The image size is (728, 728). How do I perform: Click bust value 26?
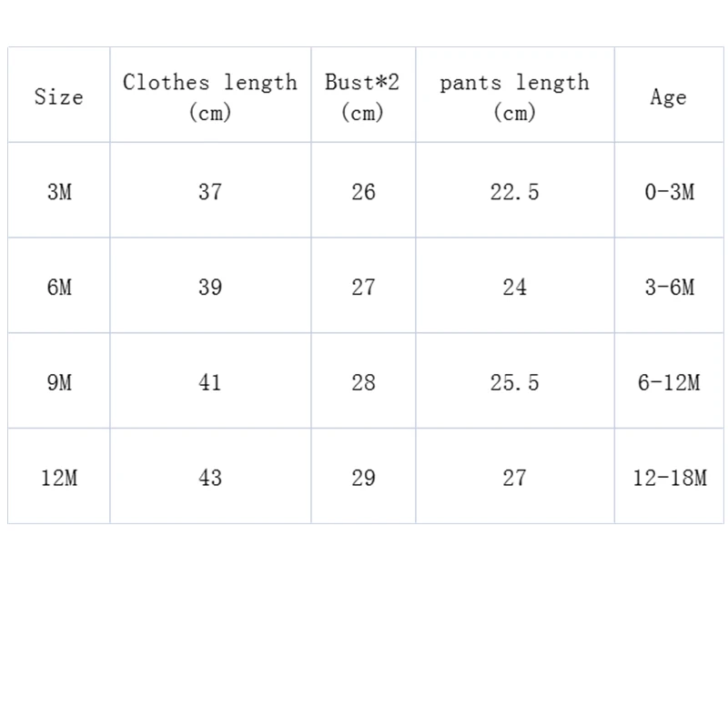click(x=363, y=192)
